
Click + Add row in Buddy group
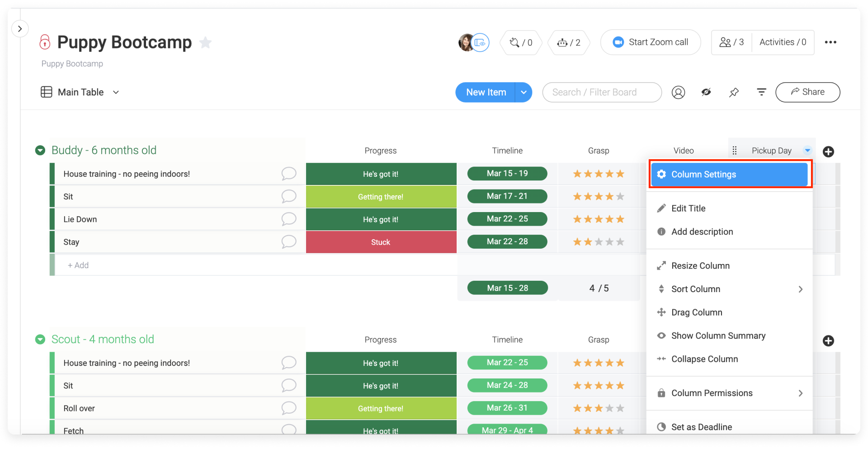click(78, 265)
